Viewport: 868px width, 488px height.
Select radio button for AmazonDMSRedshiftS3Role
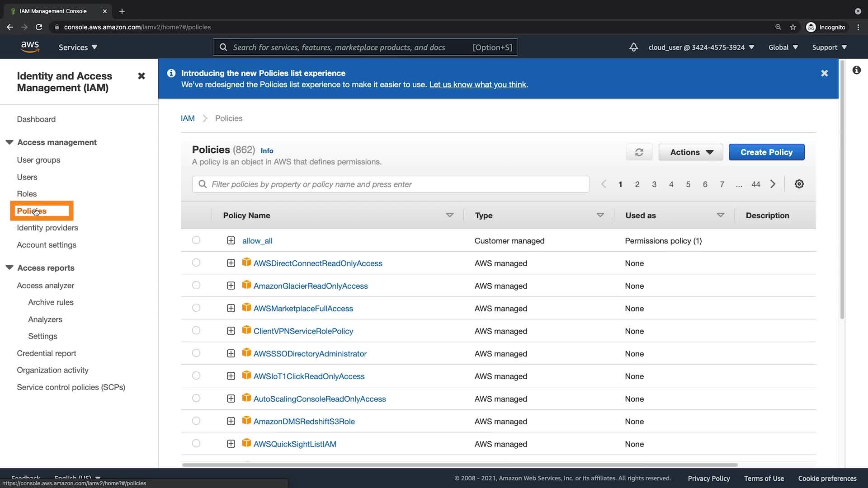pyautogui.click(x=196, y=421)
